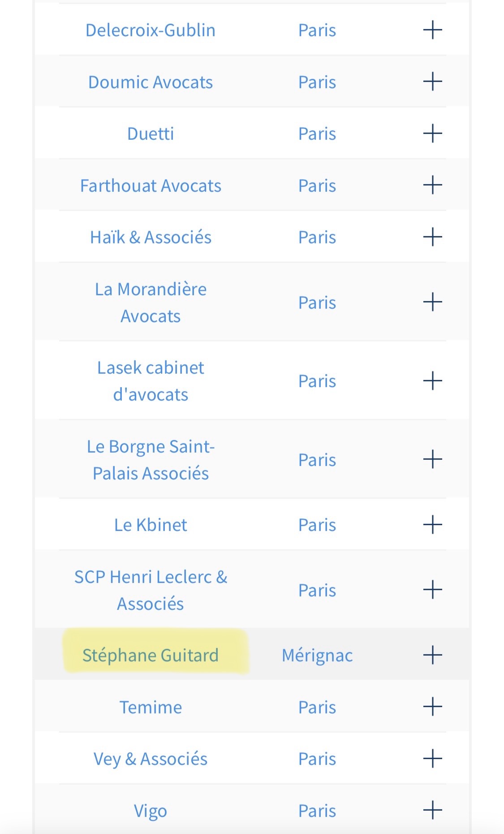Click plus next to La Morandière Avocats
504x834 pixels.
coord(432,302)
